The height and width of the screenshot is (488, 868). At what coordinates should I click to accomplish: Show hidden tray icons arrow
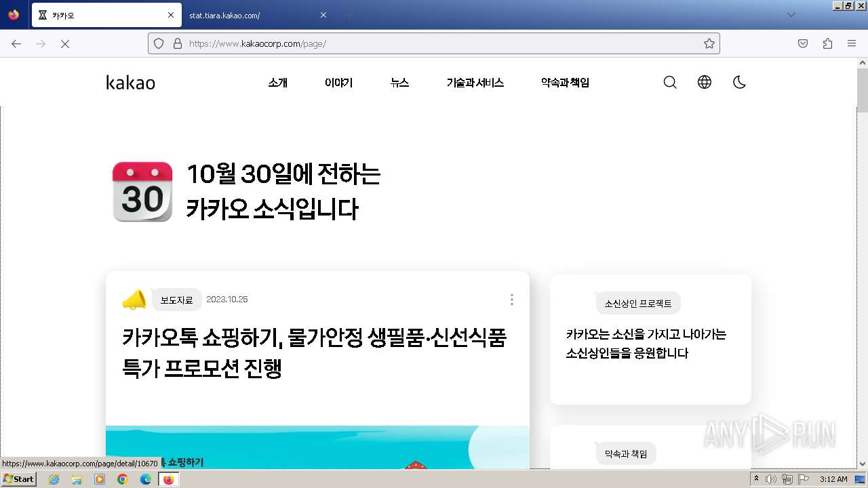pyautogui.click(x=757, y=479)
